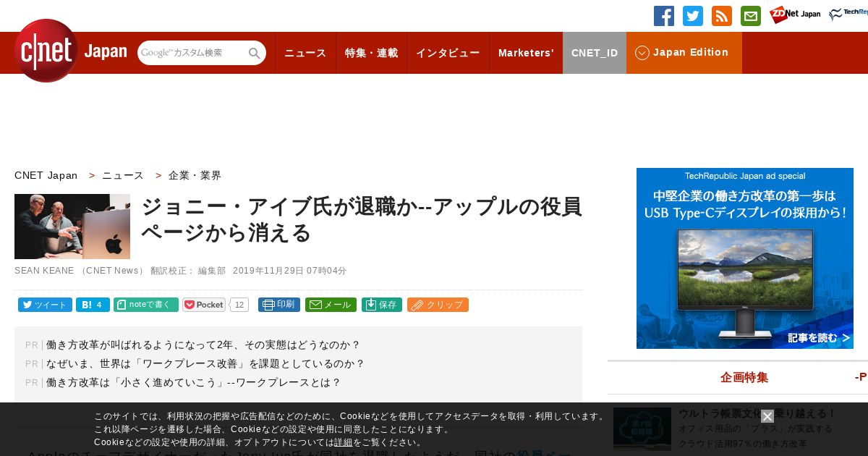The image size is (868, 456).
Task: Click the SEAN KEANE author name
Action: 44,271
